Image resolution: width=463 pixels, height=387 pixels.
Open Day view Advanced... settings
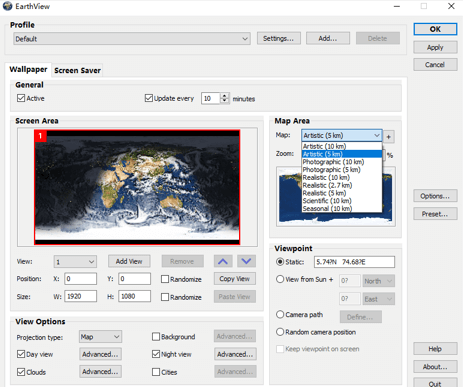click(100, 354)
